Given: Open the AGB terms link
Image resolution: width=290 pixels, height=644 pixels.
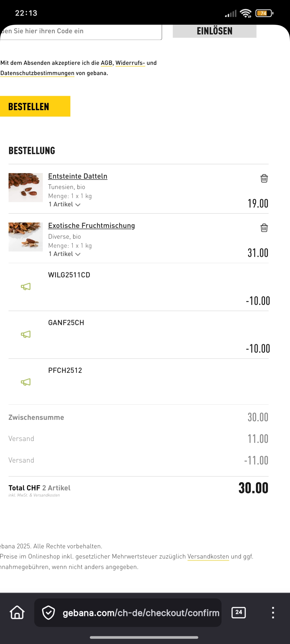Looking at the screenshot, I should tap(106, 63).
